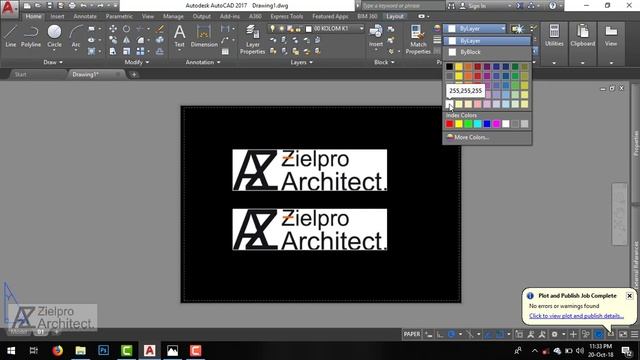Viewport: 640px width, 360px height.
Task: Pick the red index color swatch
Action: [x=449, y=124]
